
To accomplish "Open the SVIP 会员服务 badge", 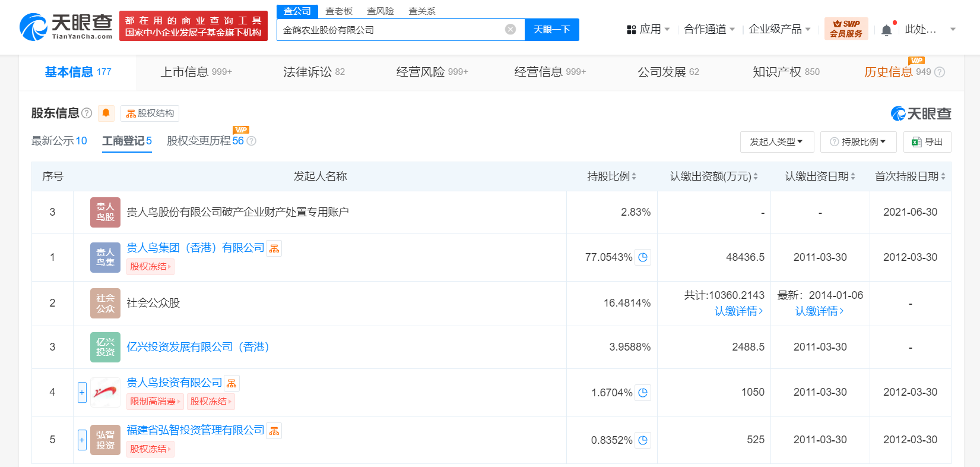I will click(846, 29).
